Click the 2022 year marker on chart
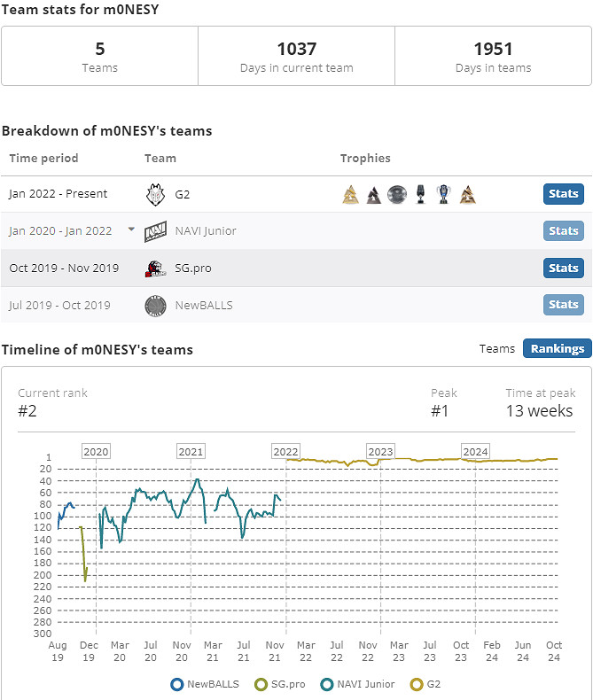Viewport: 593px width, 700px height. [x=285, y=452]
